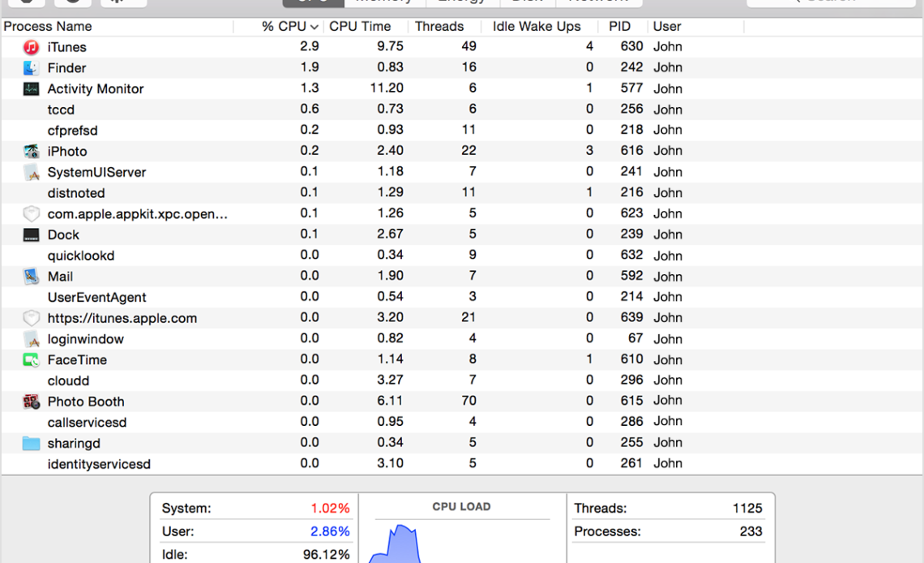
Task: Select the callservicesd process row
Action: pyautogui.click(x=461, y=422)
